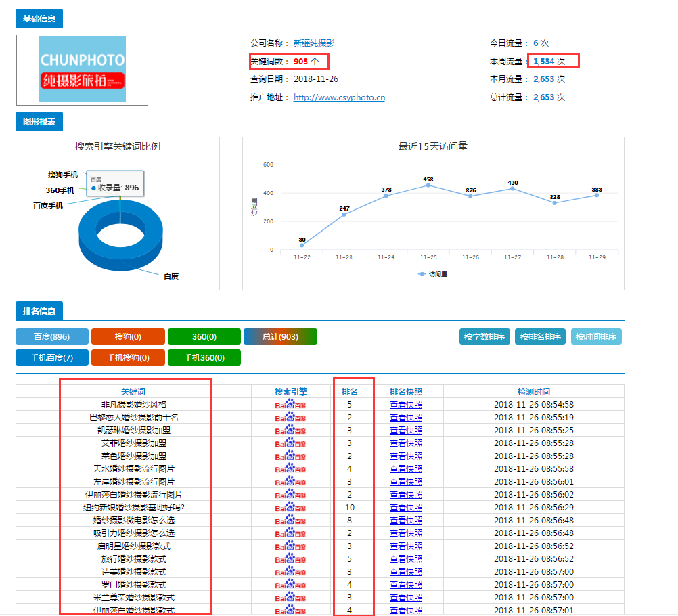
Task: Open the 手机搜狗(0) filter tab
Action: [127, 357]
